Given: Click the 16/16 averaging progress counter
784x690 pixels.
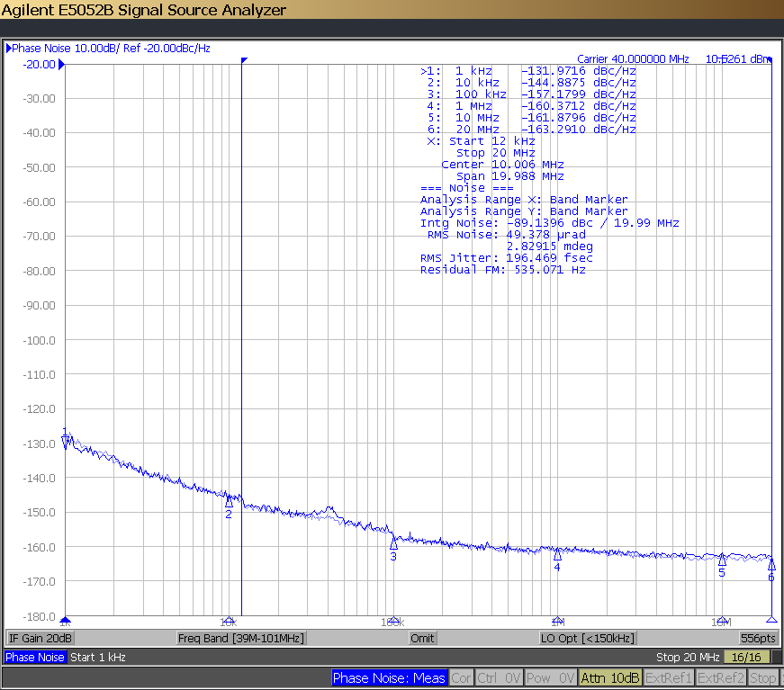Looking at the screenshot, I should pyautogui.click(x=745, y=657).
